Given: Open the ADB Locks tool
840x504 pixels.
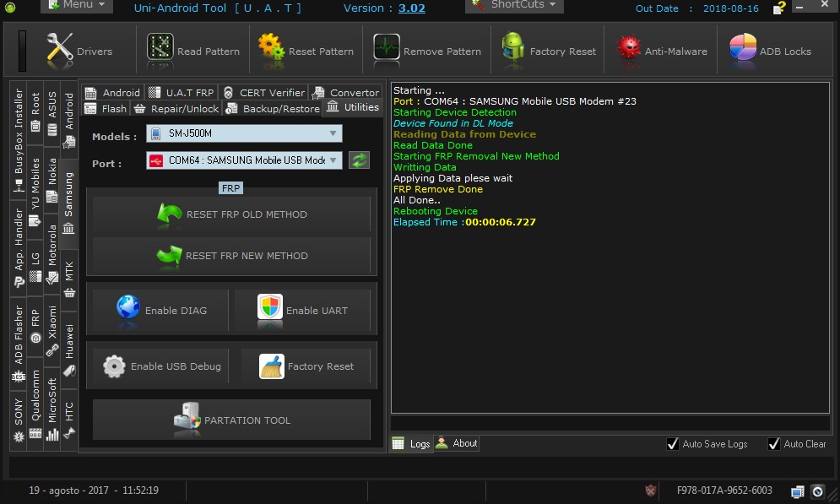Looking at the screenshot, I should 771,51.
